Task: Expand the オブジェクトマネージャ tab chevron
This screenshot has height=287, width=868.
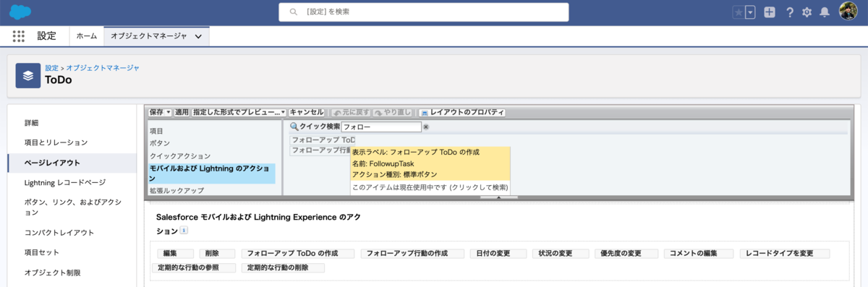Action: click(199, 36)
